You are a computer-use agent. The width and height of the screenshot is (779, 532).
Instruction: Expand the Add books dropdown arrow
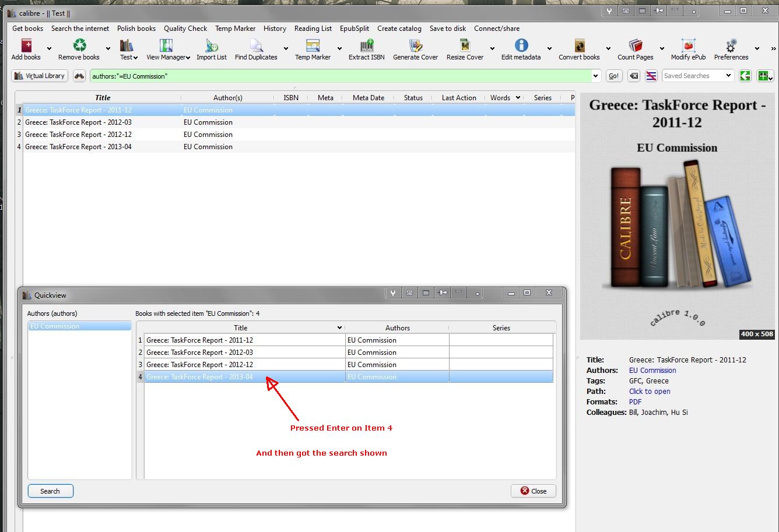pyautogui.click(x=49, y=48)
